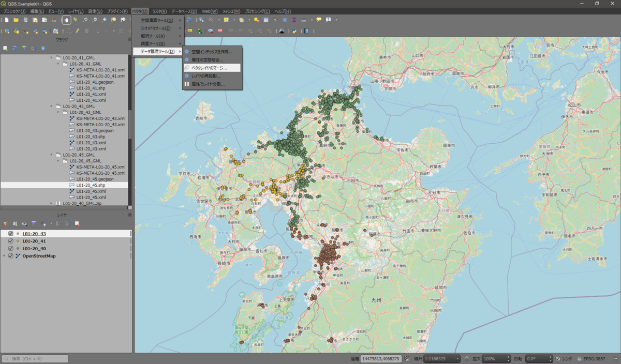Open the 空間演算ツール(G) submenu
This screenshot has height=364, width=621.
158,20
